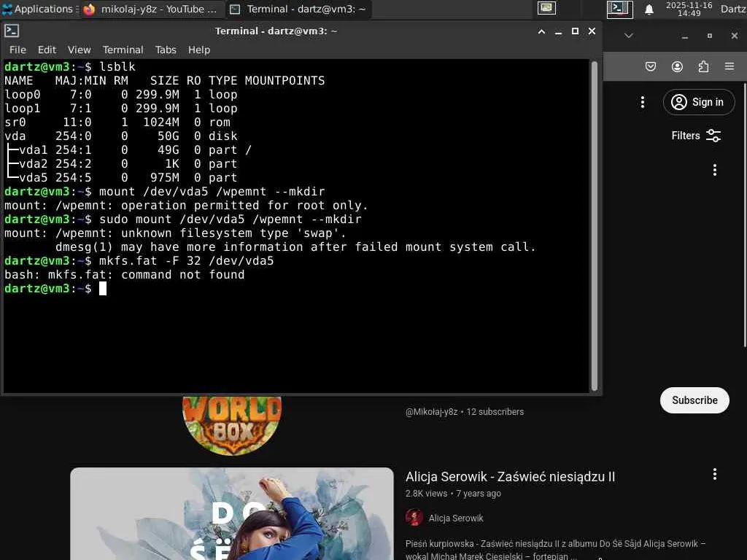Click the terminal icon in title bar
This screenshot has width=747, height=560.
point(12,31)
